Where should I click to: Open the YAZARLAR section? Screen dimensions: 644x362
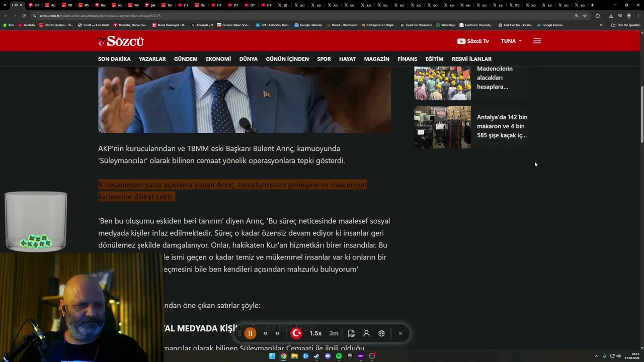pos(152,59)
